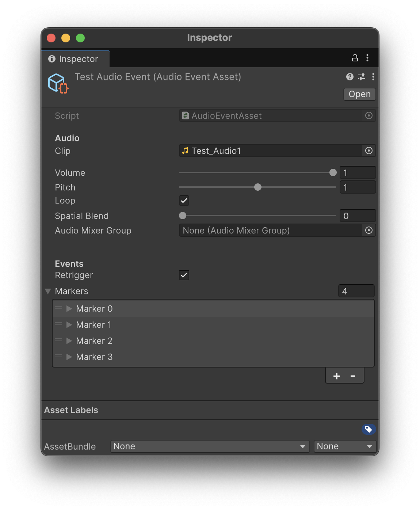Open the object picker for Audio Mixer Group

(369, 230)
